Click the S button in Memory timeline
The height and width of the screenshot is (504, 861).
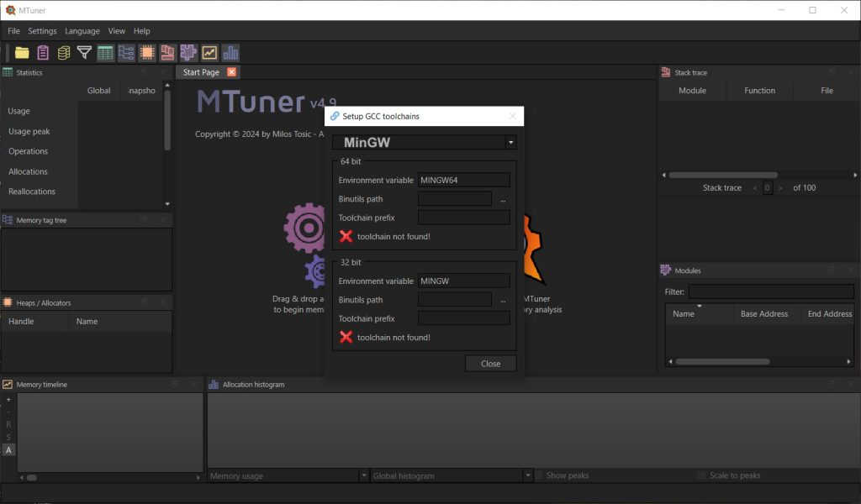(8, 437)
